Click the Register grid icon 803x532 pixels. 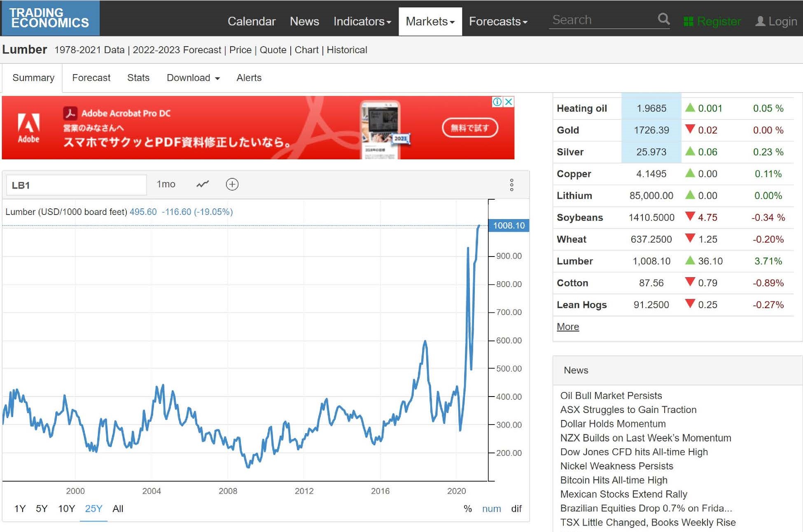tap(688, 21)
